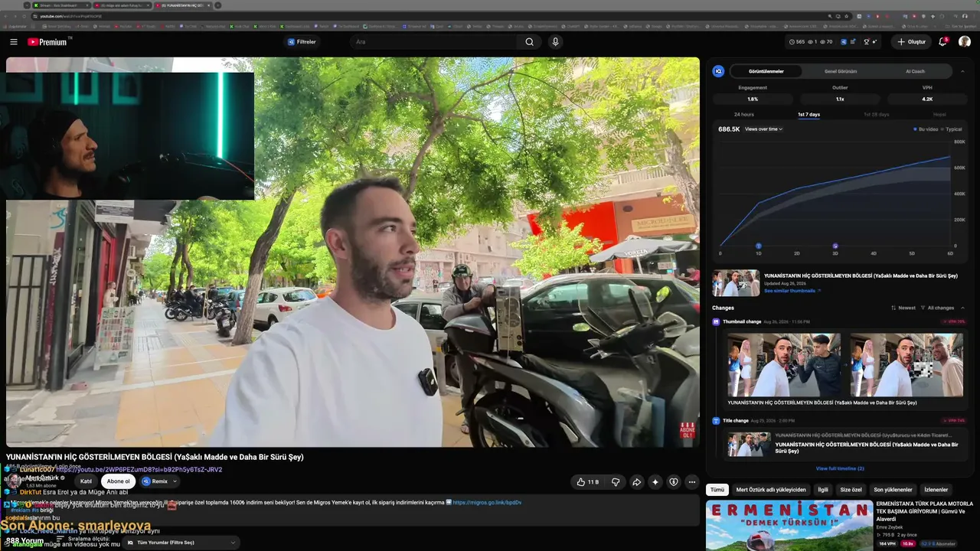
Task: Start voice search with the microphone
Action: coord(556,42)
